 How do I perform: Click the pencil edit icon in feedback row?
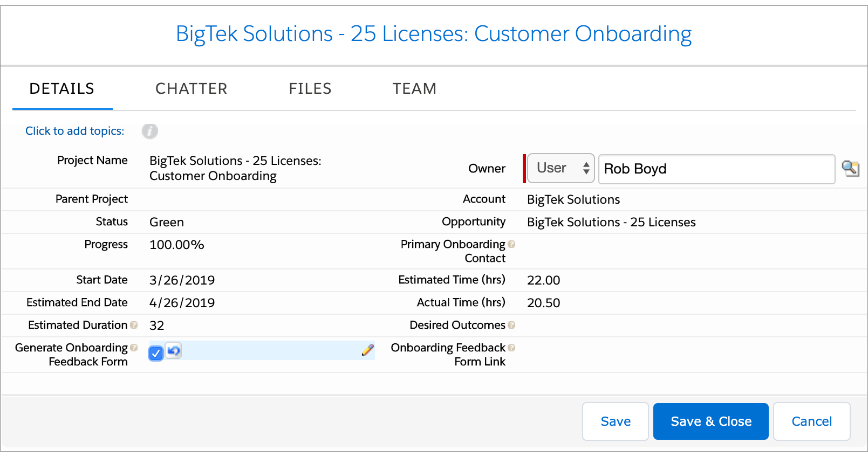368,350
